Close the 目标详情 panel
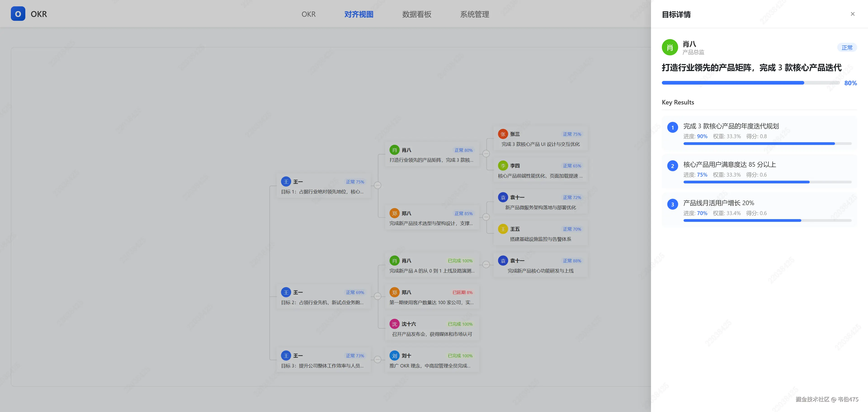This screenshot has width=868, height=412. (x=852, y=14)
